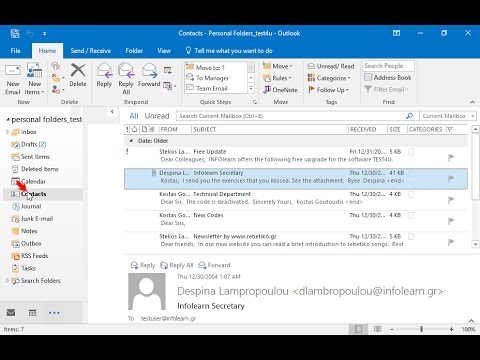Open the Junk E-mail folder
The height and width of the screenshot is (360, 480).
[x=37, y=219]
